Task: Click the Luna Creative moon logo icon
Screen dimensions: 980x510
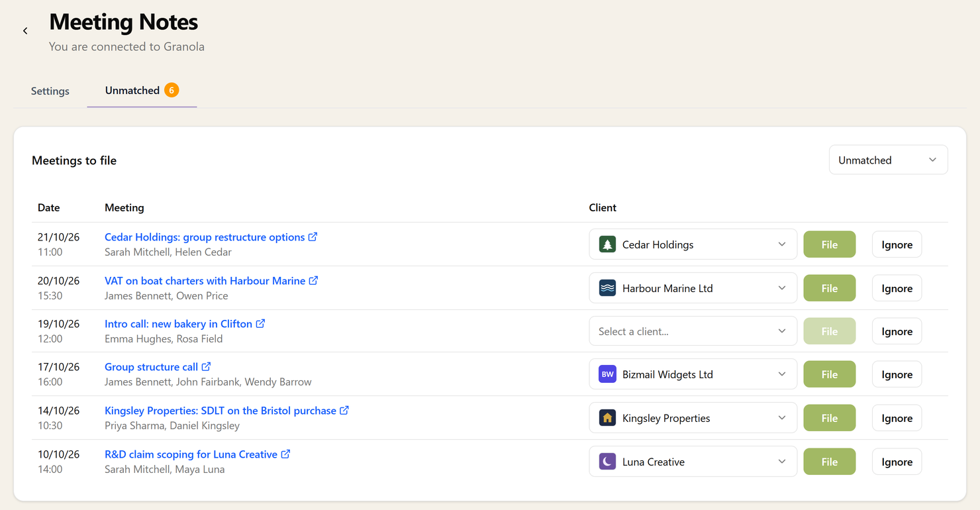Action: coord(607,462)
